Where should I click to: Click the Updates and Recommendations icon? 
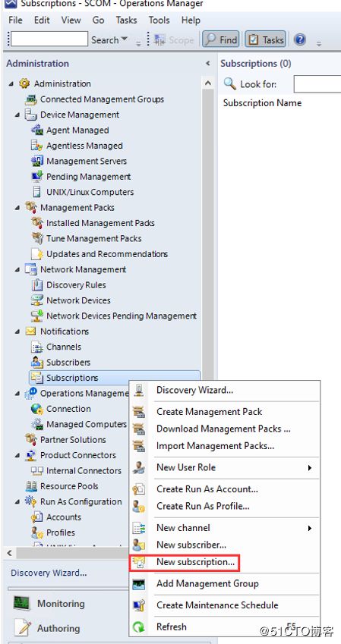(x=37, y=254)
